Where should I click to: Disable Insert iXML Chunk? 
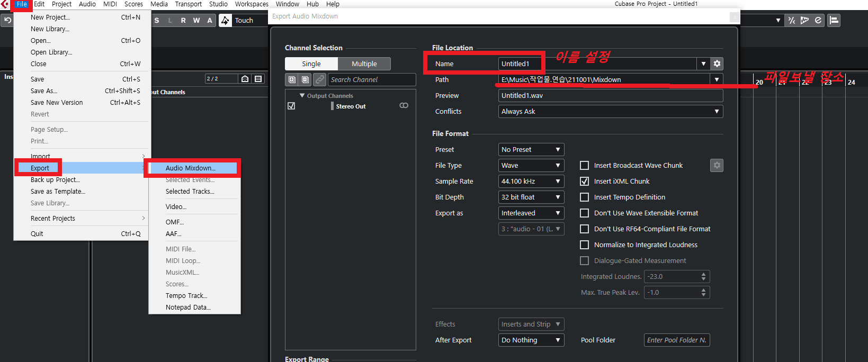[x=585, y=181]
